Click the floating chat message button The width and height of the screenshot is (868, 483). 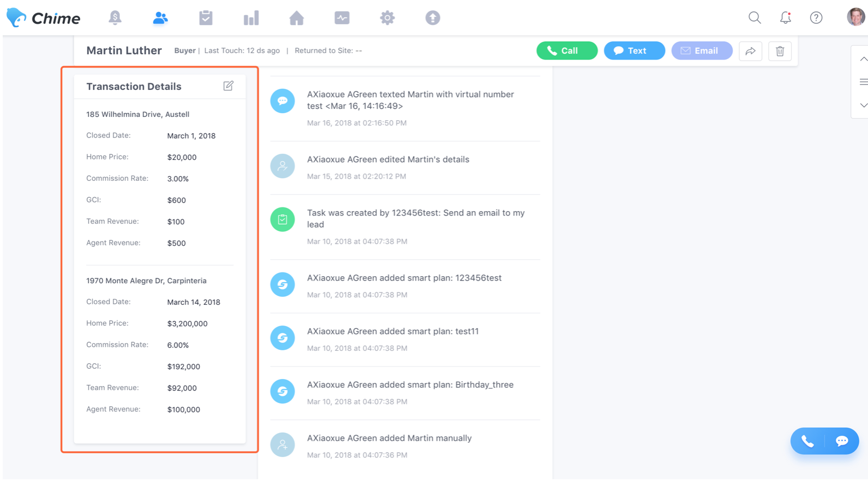pos(842,441)
